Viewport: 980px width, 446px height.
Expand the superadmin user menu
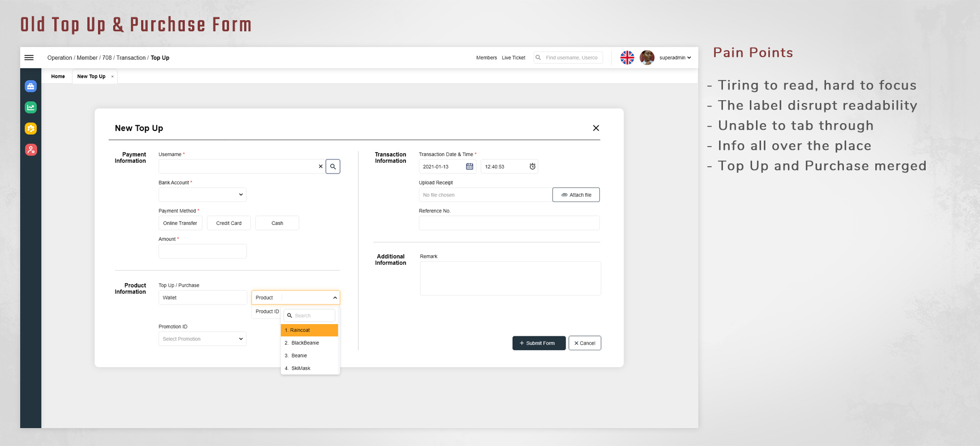click(x=675, y=58)
